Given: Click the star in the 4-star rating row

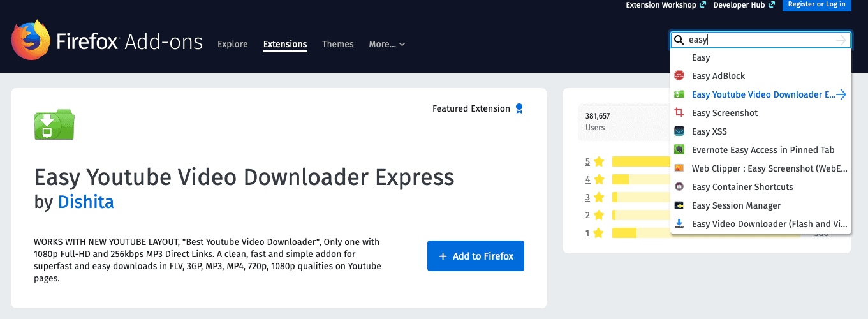Looking at the screenshot, I should [598, 179].
